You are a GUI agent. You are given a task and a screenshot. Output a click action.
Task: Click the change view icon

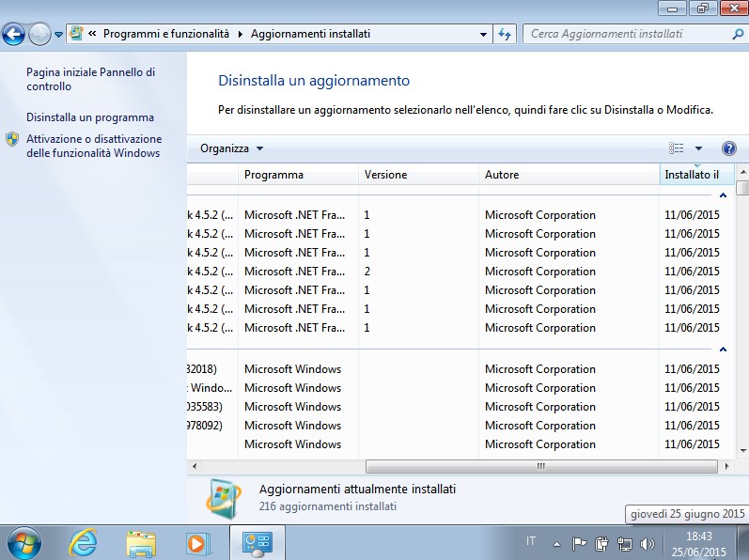click(676, 148)
